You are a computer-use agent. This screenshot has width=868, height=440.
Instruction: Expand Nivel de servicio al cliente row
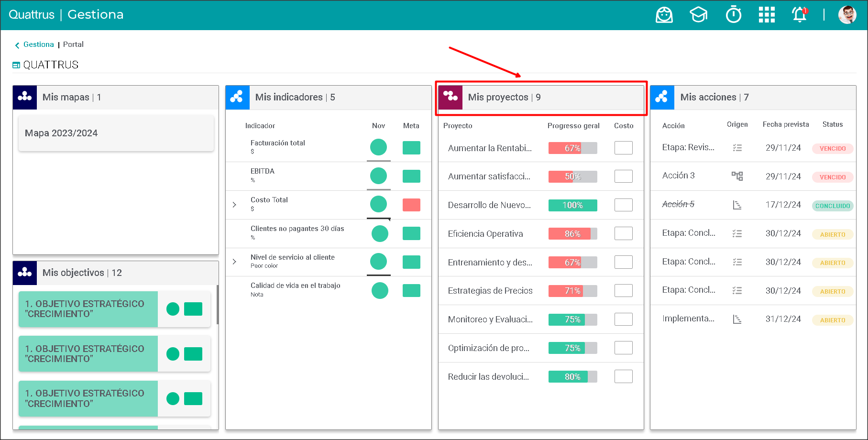point(234,262)
